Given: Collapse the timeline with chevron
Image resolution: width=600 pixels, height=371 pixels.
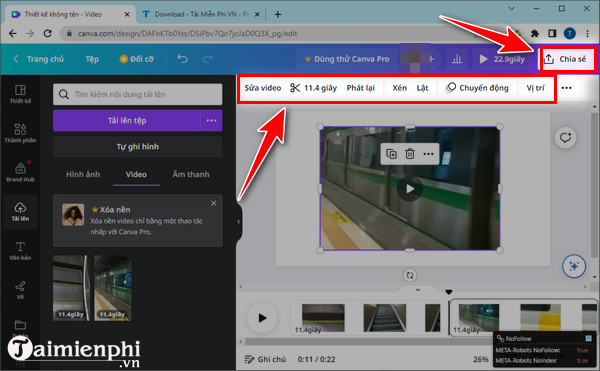Looking at the screenshot, I should coord(418,290).
